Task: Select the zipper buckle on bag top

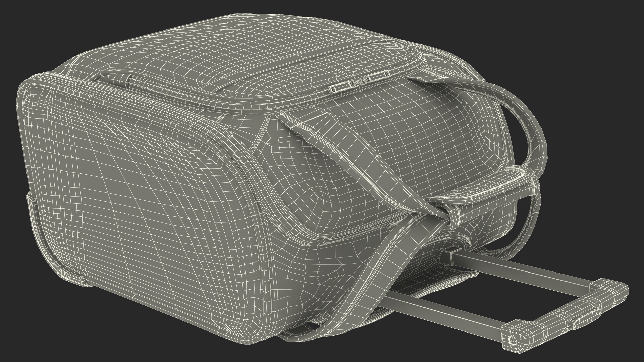Action: point(359,82)
